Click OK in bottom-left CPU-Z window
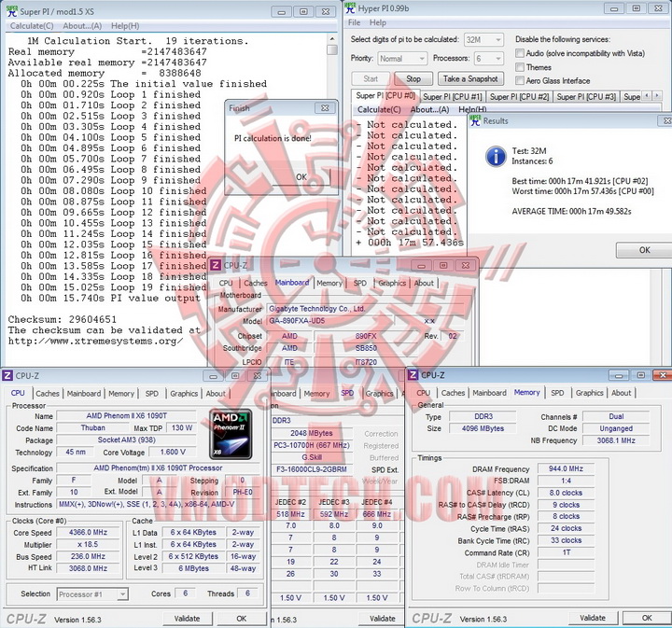 click(242, 618)
